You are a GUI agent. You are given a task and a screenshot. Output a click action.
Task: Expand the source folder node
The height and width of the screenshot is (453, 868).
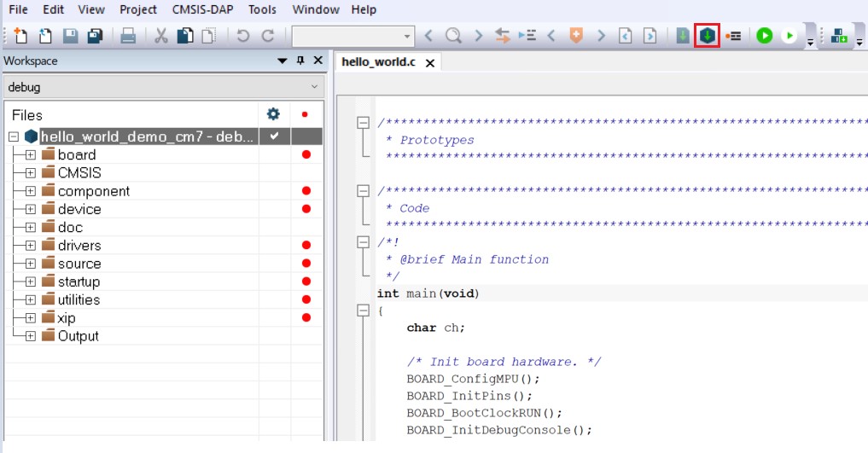tap(30, 264)
